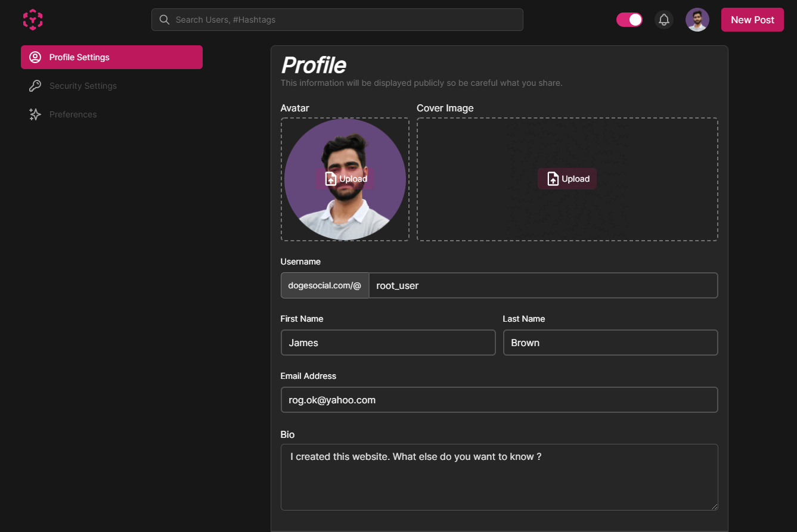
Task: Click the upload icon in Cover Image area
Action: click(553, 178)
